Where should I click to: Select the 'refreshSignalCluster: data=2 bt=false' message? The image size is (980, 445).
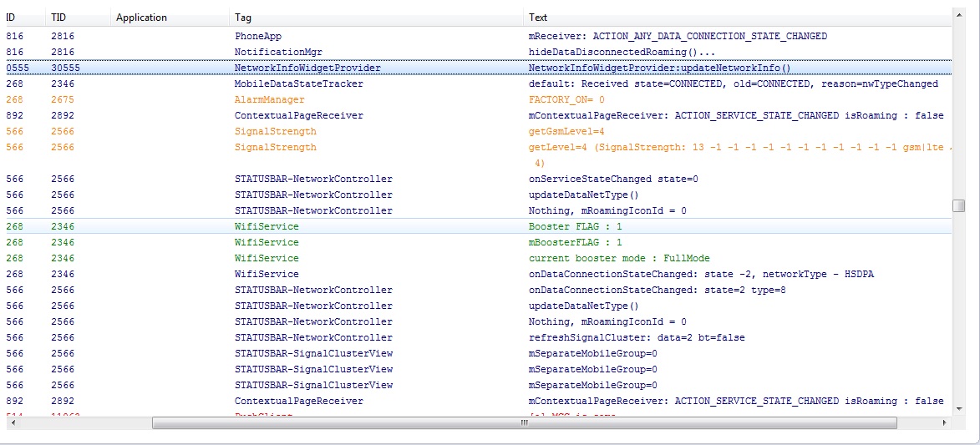[637, 337]
